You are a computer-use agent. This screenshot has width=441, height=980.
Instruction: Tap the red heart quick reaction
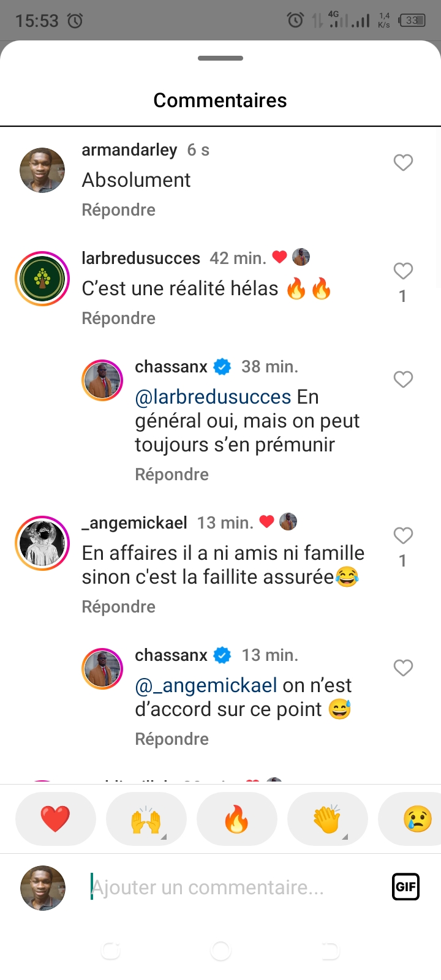55,819
